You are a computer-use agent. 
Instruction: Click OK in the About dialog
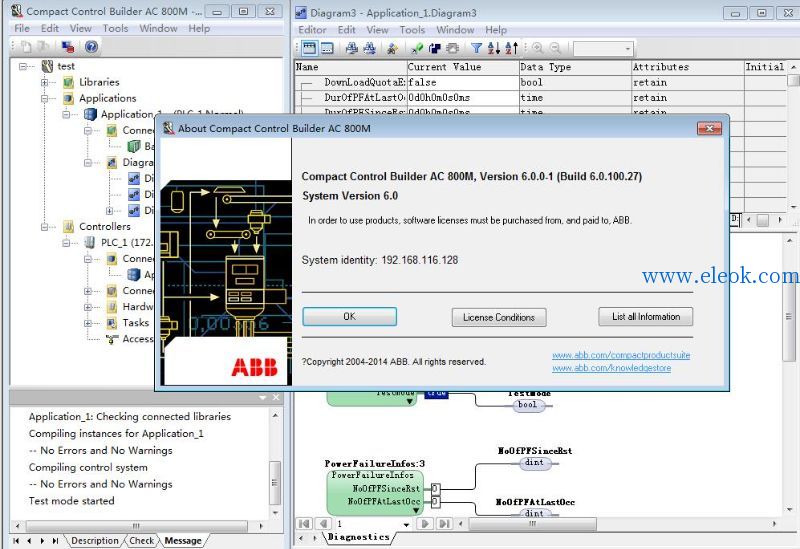click(x=349, y=317)
